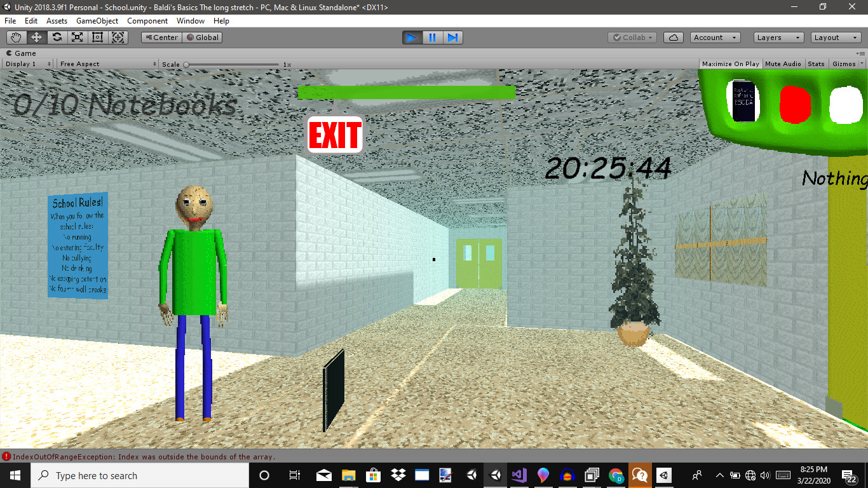Viewport: 868px width, 488px height.
Task: Show hidden system tray icons
Action: [719, 475]
